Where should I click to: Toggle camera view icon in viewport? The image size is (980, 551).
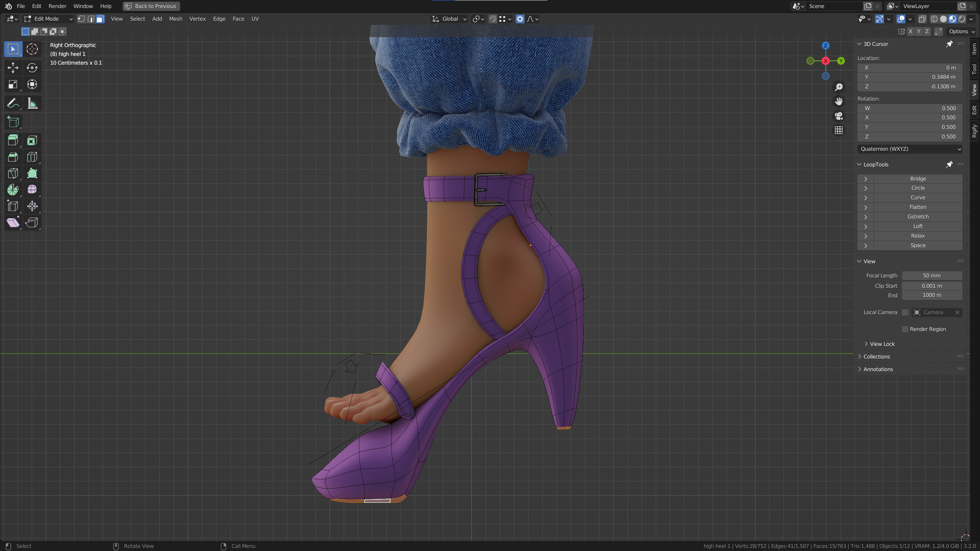839,116
